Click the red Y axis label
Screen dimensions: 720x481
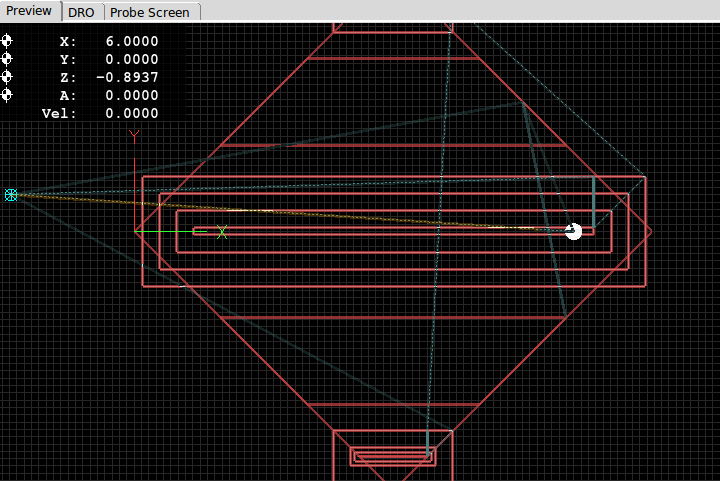pyautogui.click(x=134, y=136)
